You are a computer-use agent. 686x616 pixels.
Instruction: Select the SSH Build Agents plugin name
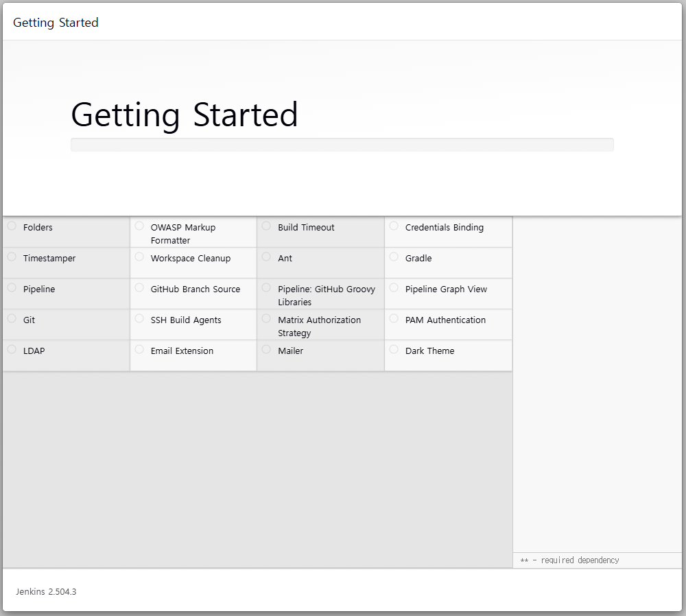(x=186, y=320)
